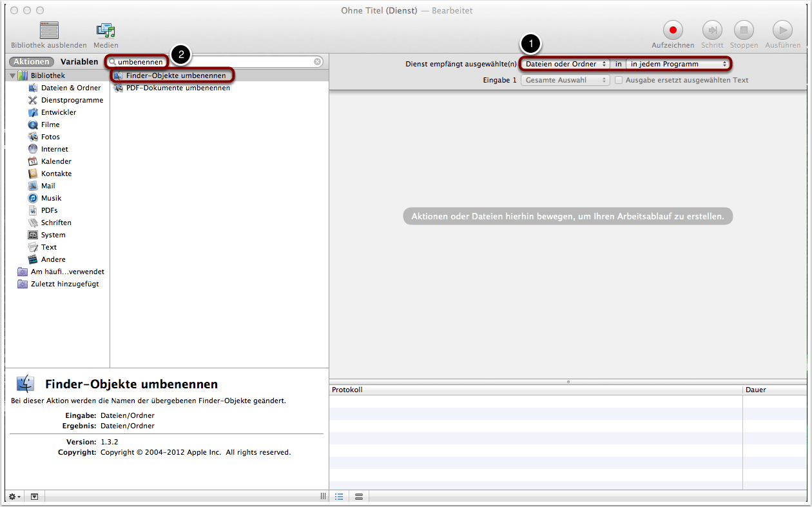Select the Bibliothek library item
Viewport: 812px width, 507px height.
(48, 75)
